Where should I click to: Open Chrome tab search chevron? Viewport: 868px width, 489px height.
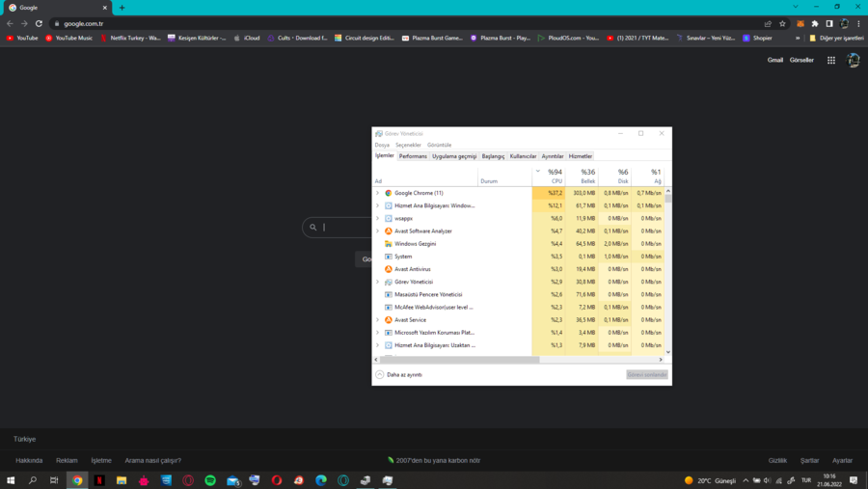click(x=796, y=7)
